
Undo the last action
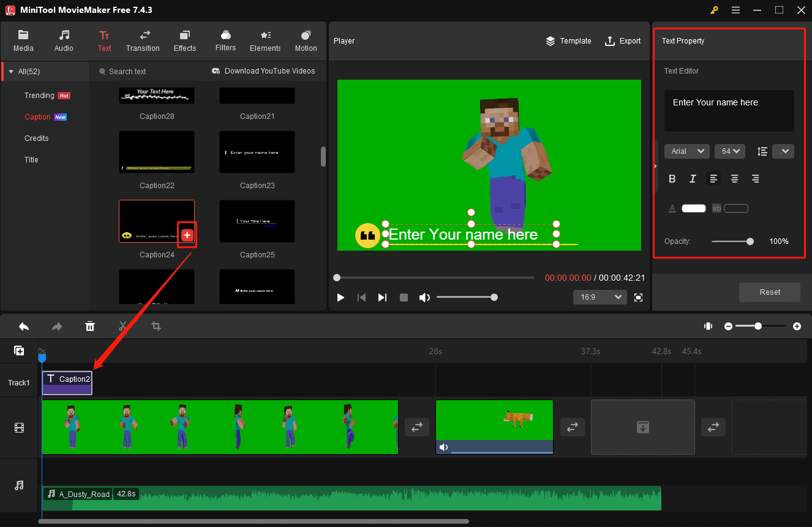(x=24, y=327)
